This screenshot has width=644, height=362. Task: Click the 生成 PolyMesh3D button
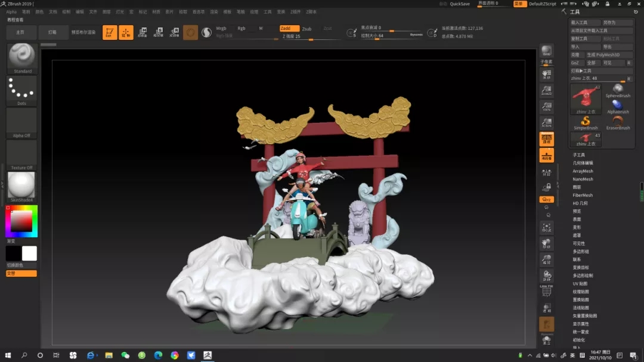[x=609, y=55]
